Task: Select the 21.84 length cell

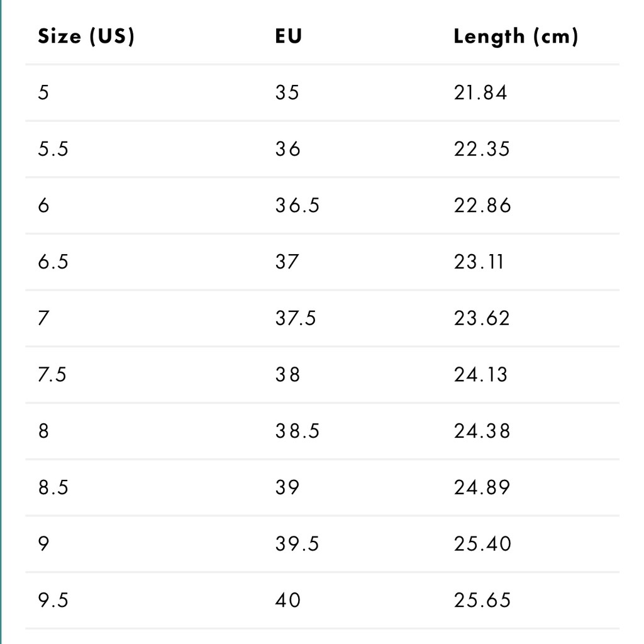Action: [480, 93]
